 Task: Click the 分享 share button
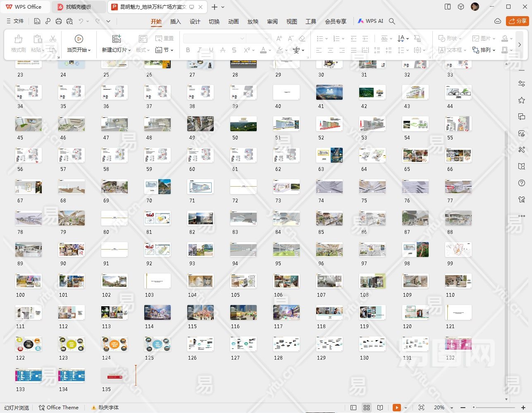[518, 21]
